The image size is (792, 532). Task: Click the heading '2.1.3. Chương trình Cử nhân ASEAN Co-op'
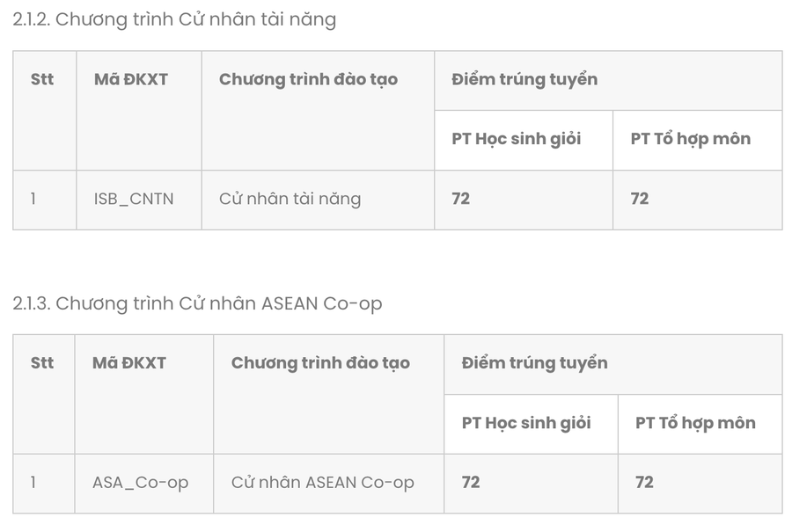point(197,303)
